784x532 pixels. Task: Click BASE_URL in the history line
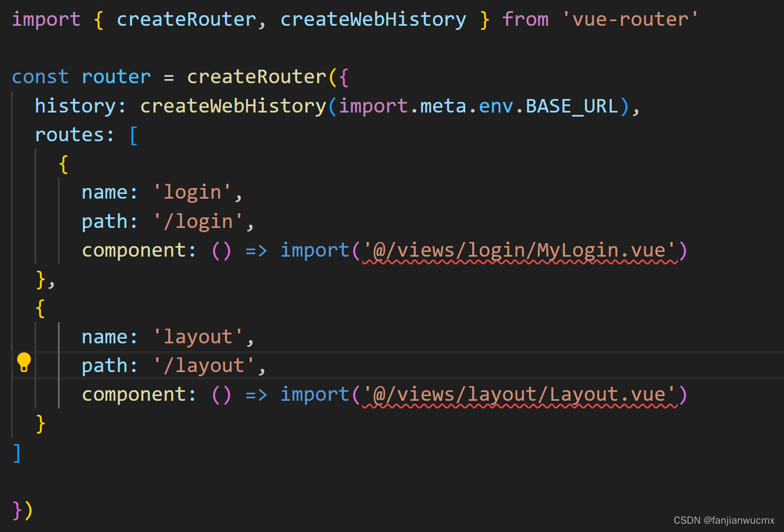click(x=572, y=106)
